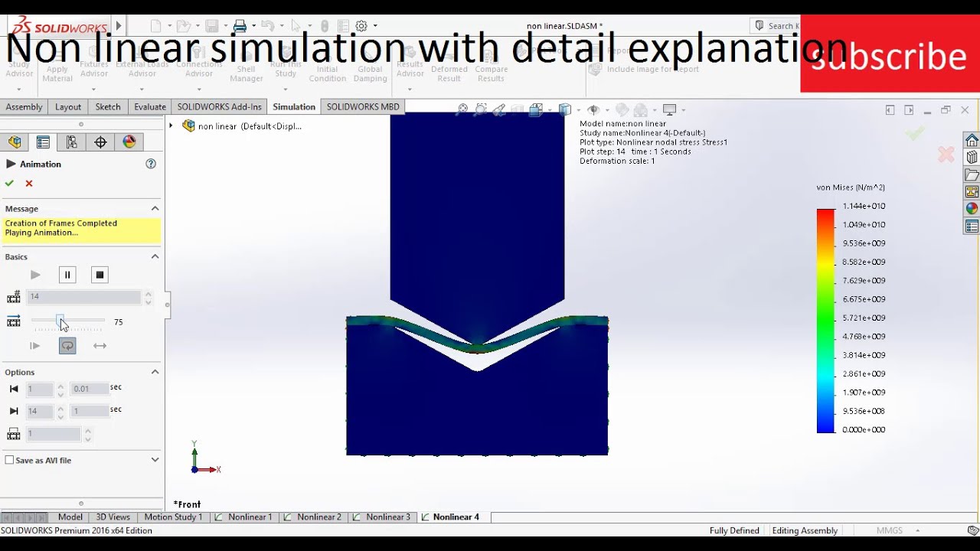Open View Settings monitor icon
Image resolution: width=980 pixels, height=551 pixels.
tap(670, 109)
